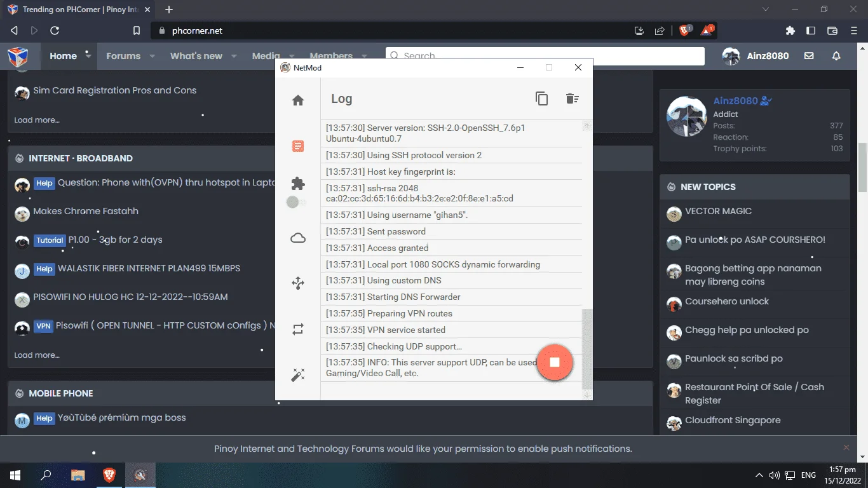
Task: Open NetMod plugins puzzle icon
Action: pos(298,184)
